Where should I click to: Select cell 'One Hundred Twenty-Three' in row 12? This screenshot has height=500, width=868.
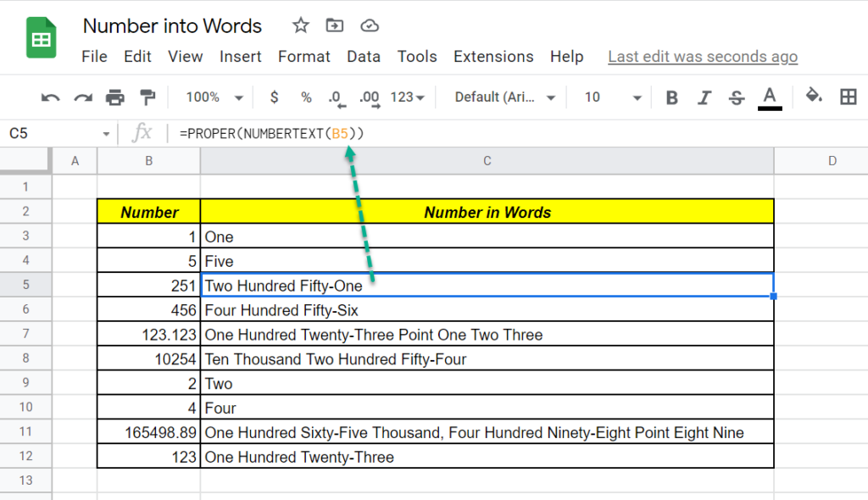point(487,456)
